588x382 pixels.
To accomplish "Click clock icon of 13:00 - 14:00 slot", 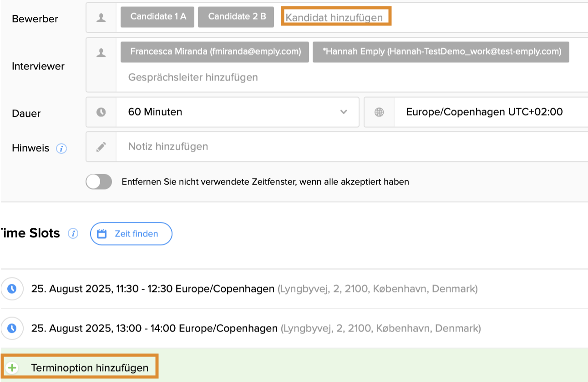I will pyautogui.click(x=12, y=328).
